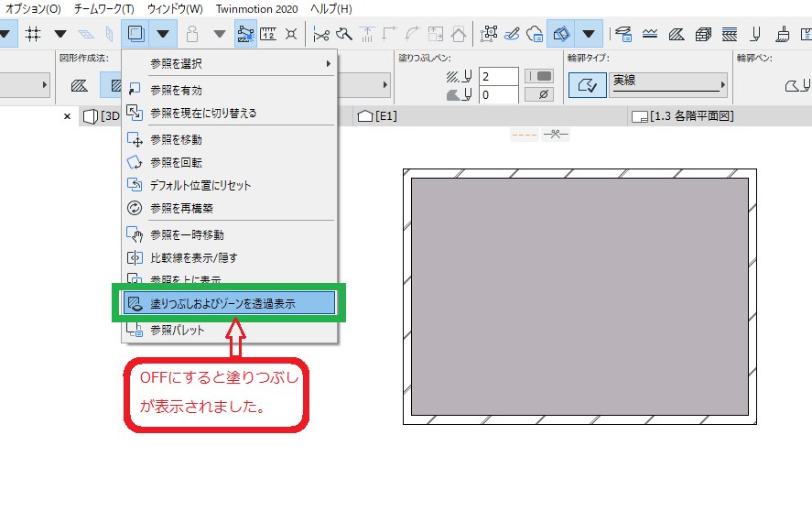Toggle the 輪郭タイプ outline button
The height and width of the screenshot is (511, 812).
[x=587, y=85]
